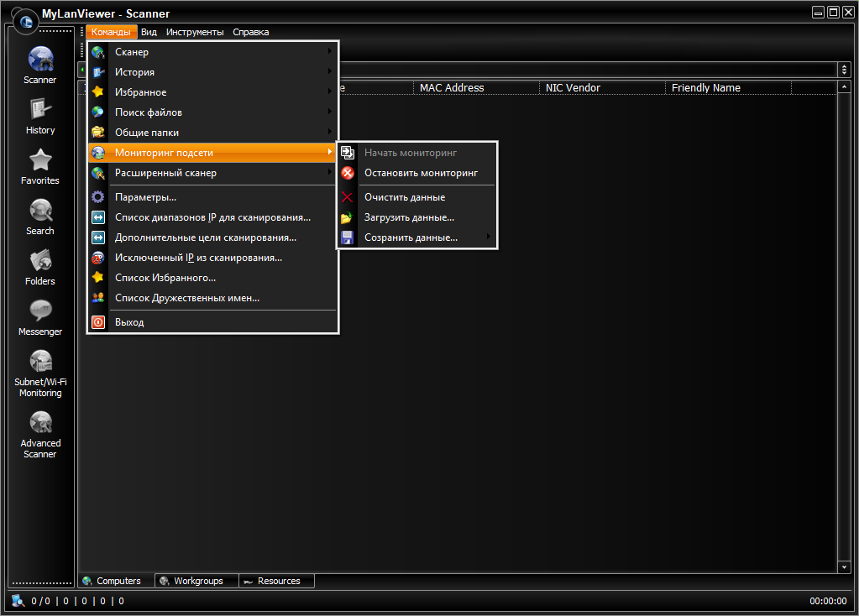Expand the Расширенный сканер submenu arrow
859x616 pixels.
pos(330,172)
